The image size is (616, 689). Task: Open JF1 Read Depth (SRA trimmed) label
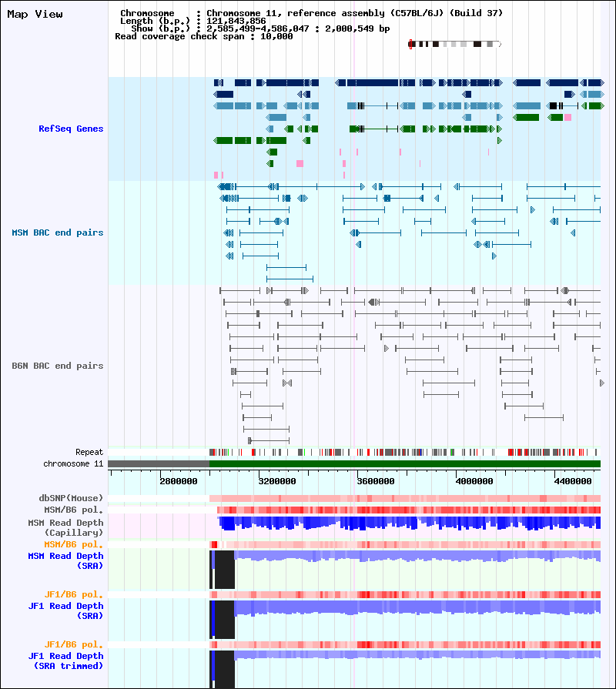pos(66,661)
